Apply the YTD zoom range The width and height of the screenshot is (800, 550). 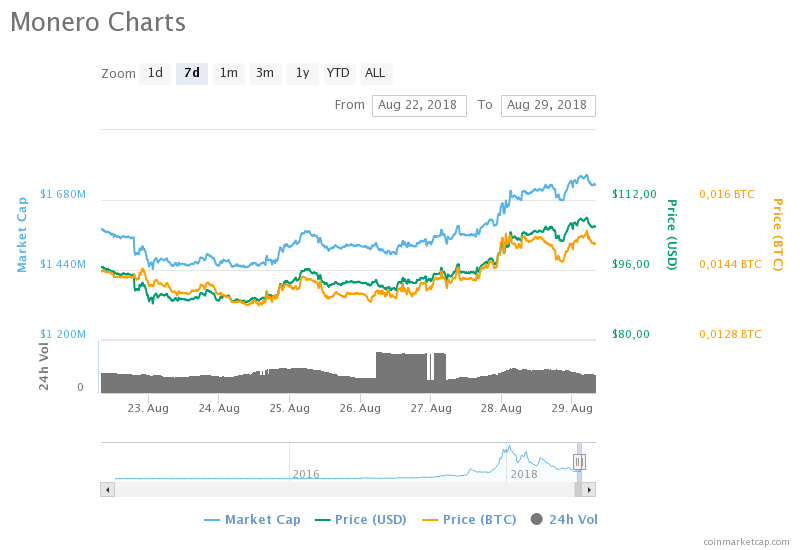338,73
